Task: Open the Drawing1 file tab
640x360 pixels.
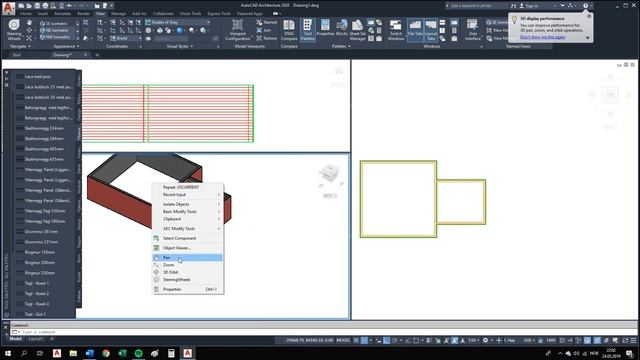Action: 62,55
